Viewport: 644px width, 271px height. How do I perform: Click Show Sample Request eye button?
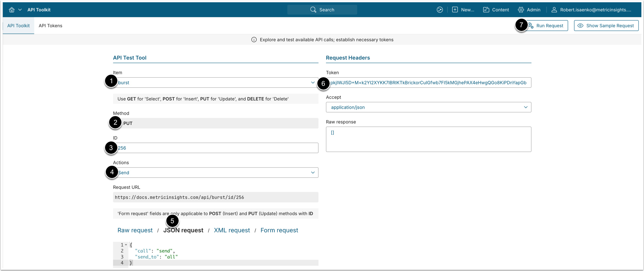click(x=606, y=26)
